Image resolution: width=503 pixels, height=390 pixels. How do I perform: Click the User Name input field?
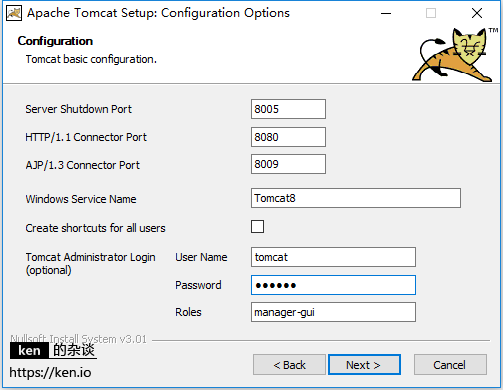pyautogui.click(x=333, y=257)
